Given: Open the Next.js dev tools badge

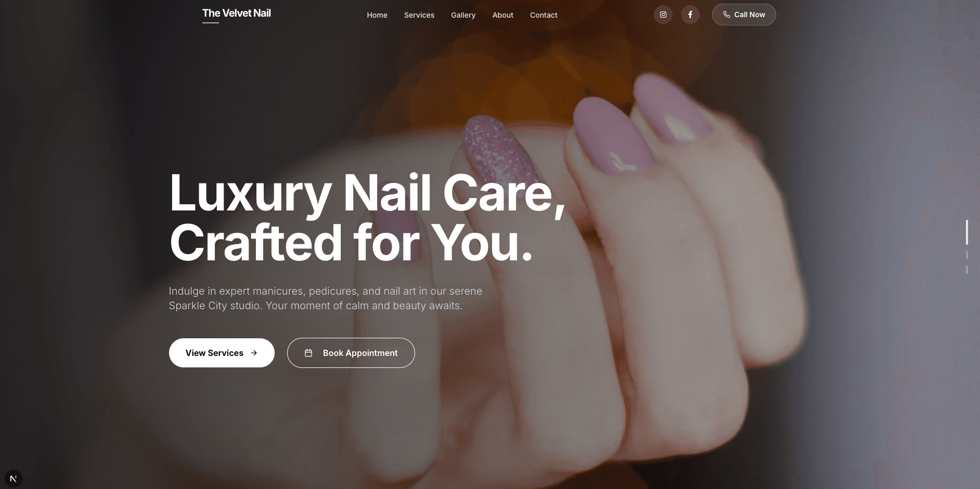Looking at the screenshot, I should (x=13, y=478).
